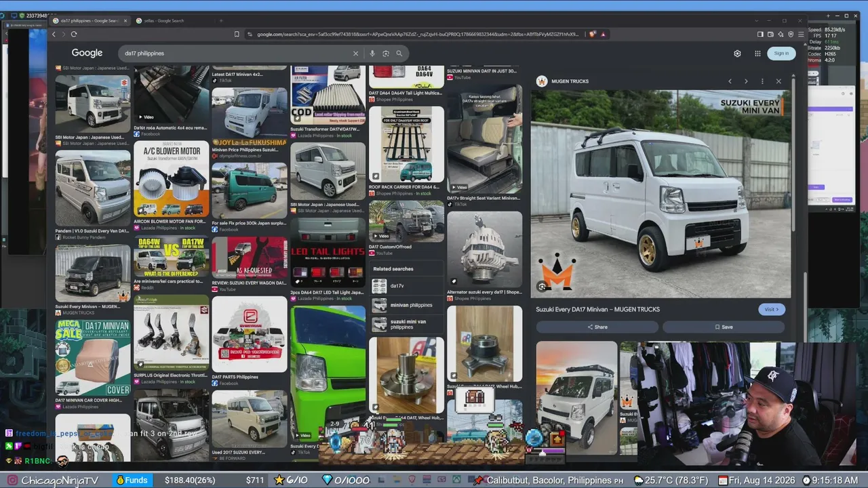
Task: Reload the Google search page
Action: (73, 34)
